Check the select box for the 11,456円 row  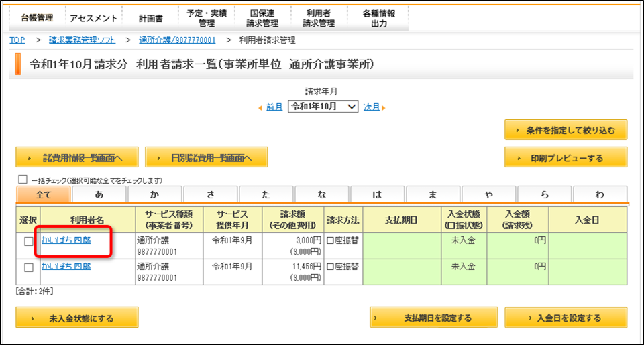28,267
